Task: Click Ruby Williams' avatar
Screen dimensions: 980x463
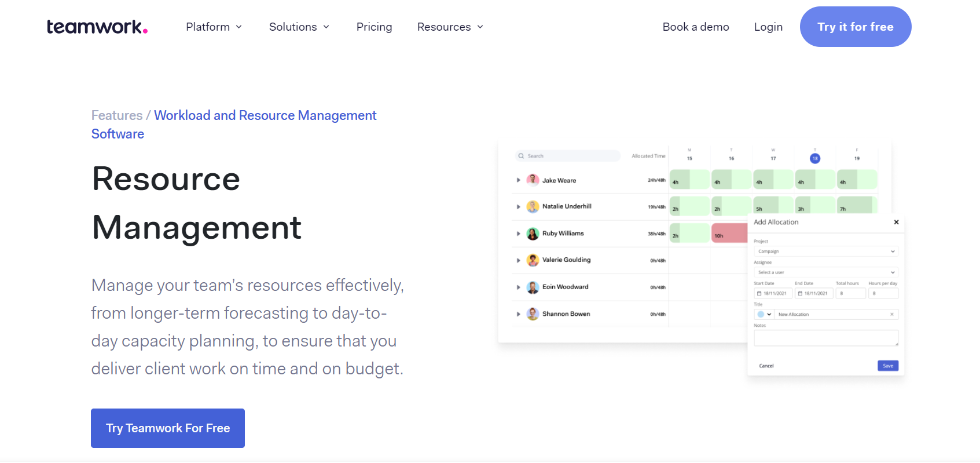Action: [533, 234]
